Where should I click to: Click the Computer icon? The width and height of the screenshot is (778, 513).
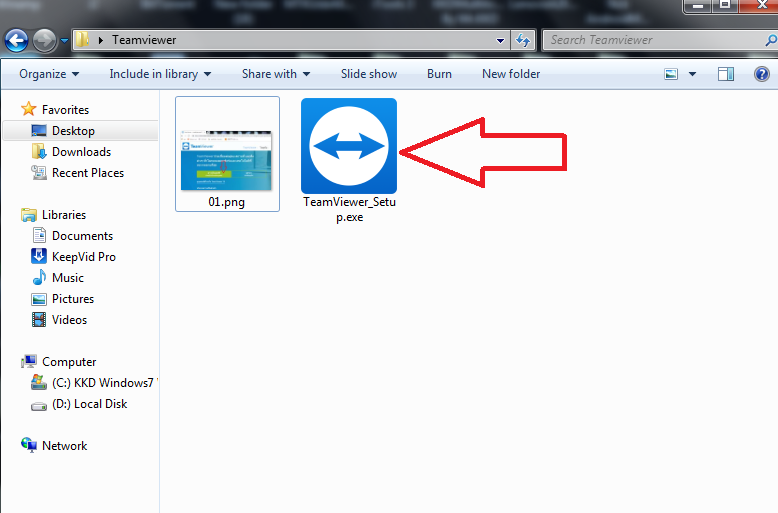point(29,361)
